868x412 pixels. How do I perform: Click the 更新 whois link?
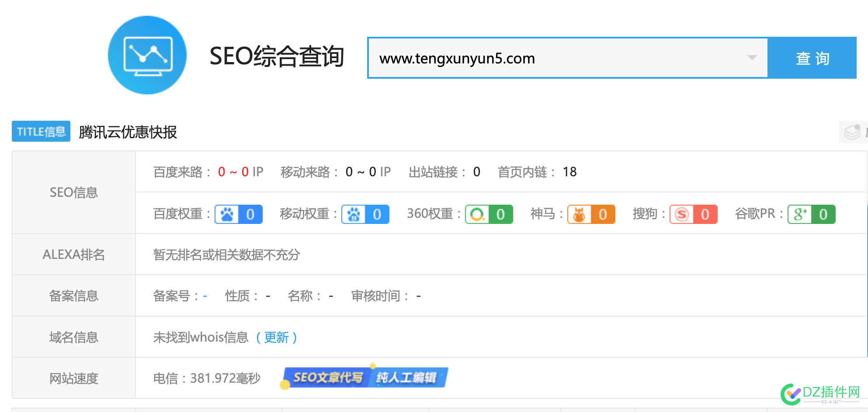coord(276,337)
